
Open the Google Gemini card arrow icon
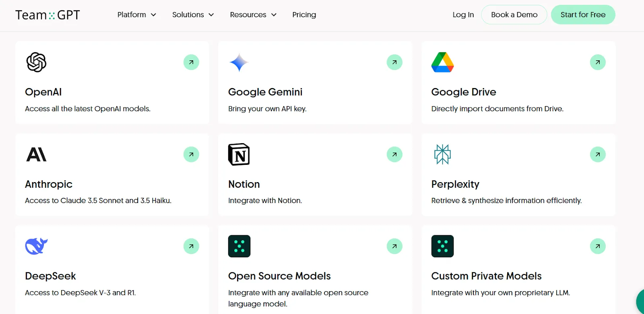(394, 62)
